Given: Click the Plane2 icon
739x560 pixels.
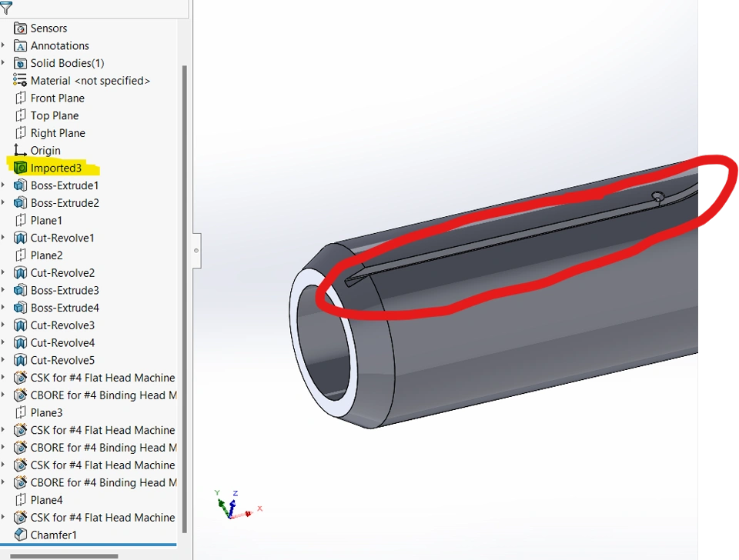Looking at the screenshot, I should pos(20,255).
